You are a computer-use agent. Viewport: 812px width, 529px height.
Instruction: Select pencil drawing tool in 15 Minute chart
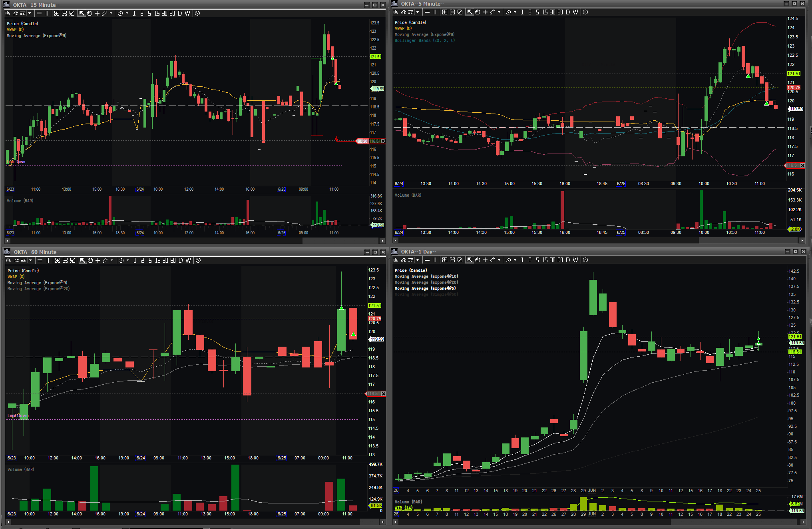pyautogui.click(x=104, y=13)
